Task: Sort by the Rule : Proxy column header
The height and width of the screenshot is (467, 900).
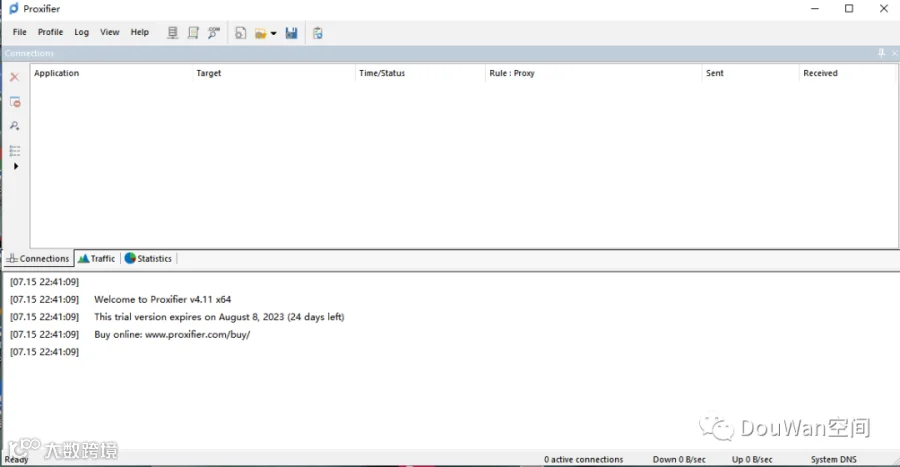Action: tap(593, 73)
